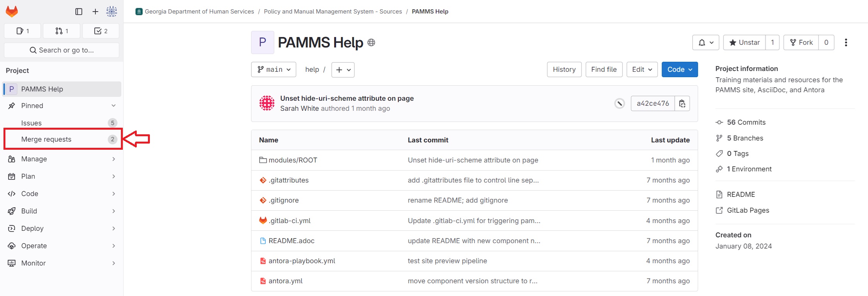Open to-do list counter showing 2
The image size is (868, 296).
101,31
